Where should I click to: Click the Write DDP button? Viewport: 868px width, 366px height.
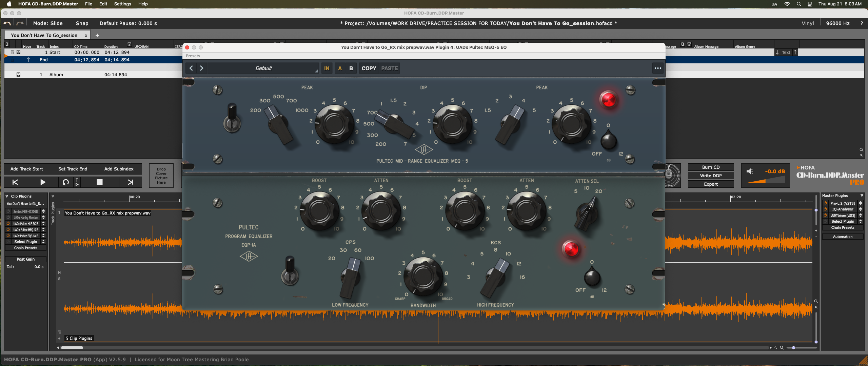[x=711, y=176]
